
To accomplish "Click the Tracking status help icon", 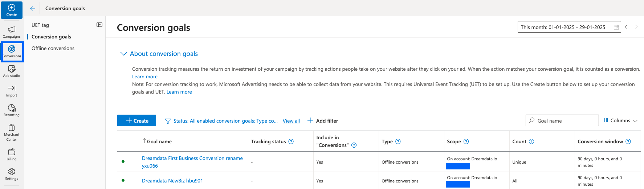I will click(x=291, y=141).
